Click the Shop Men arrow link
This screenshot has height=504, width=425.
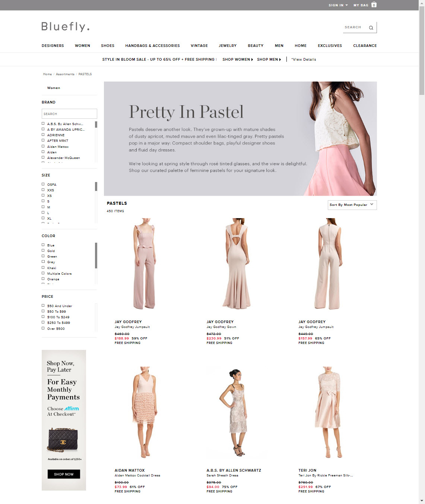coord(269,60)
